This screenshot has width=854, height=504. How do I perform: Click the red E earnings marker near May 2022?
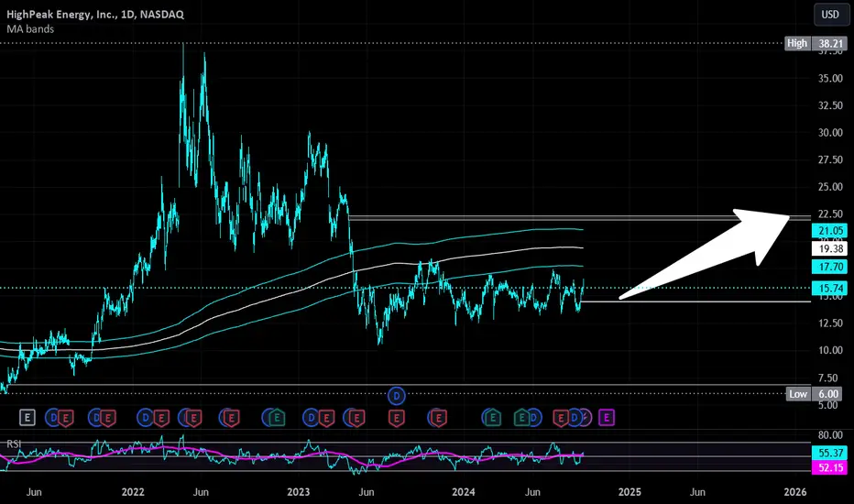click(193, 418)
